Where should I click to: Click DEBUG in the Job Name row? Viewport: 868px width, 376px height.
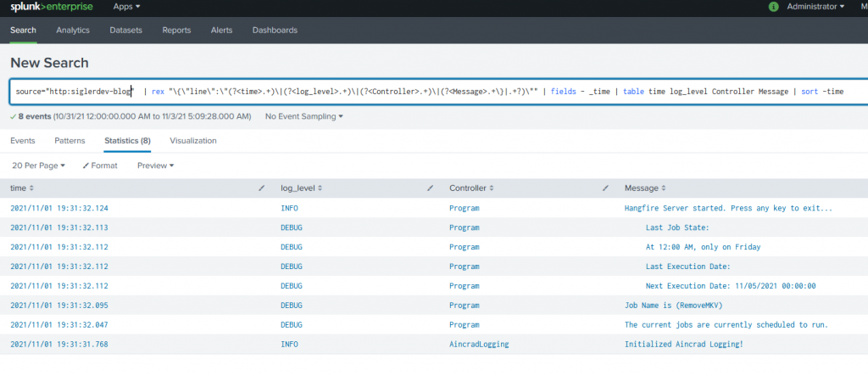292,305
